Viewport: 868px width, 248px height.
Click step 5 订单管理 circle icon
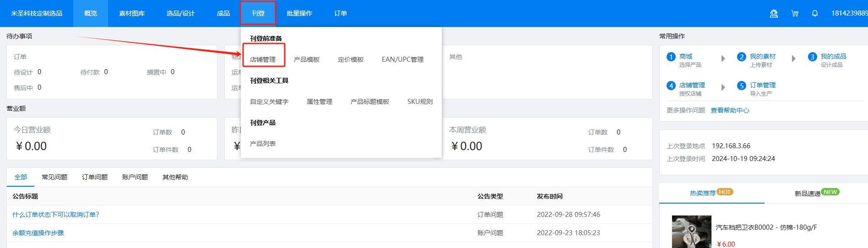pos(742,86)
